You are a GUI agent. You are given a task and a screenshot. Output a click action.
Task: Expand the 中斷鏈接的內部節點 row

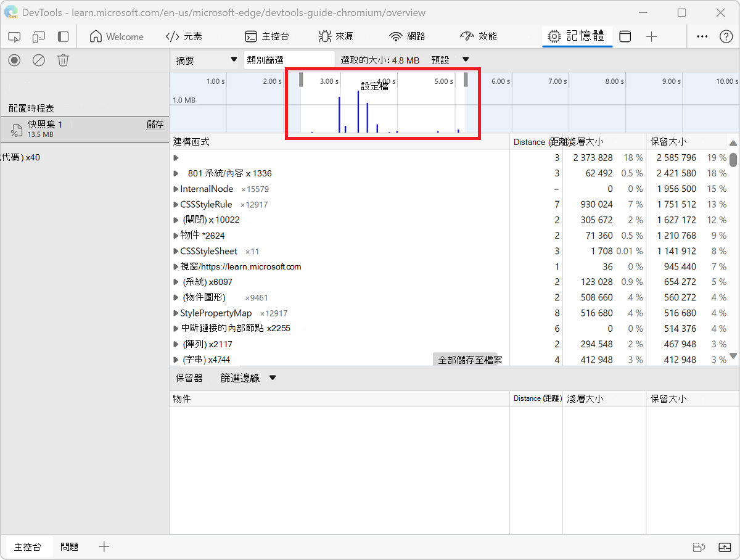tap(176, 328)
